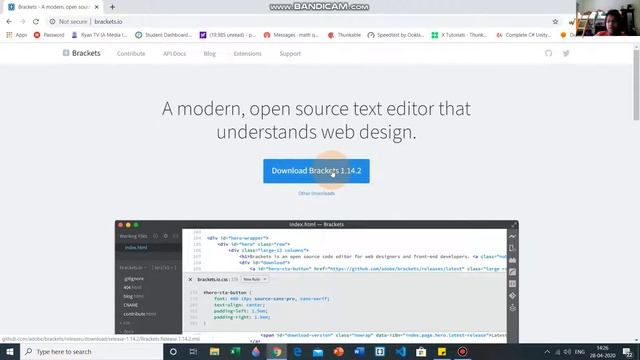Go to the Blog nav item

[209, 53]
